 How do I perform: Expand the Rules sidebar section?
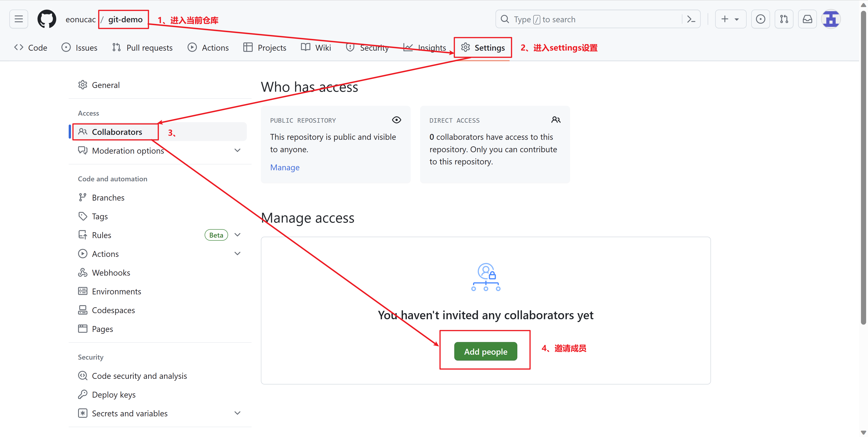point(237,235)
